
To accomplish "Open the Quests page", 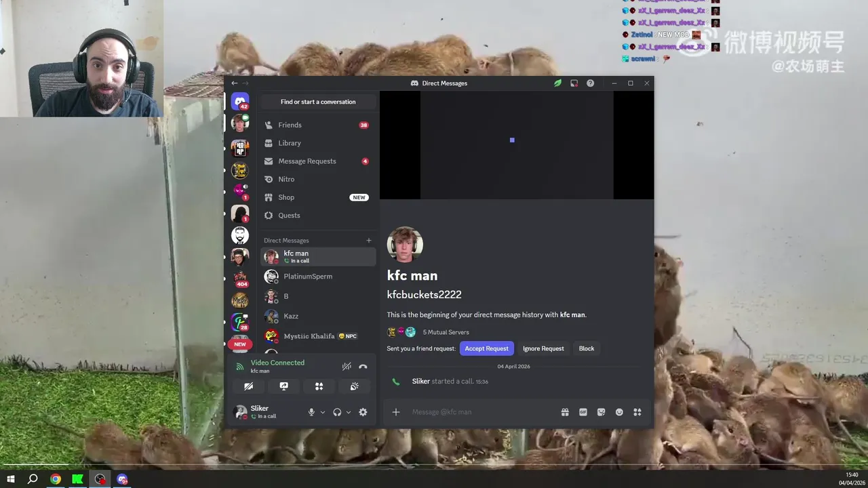I will point(318,216).
